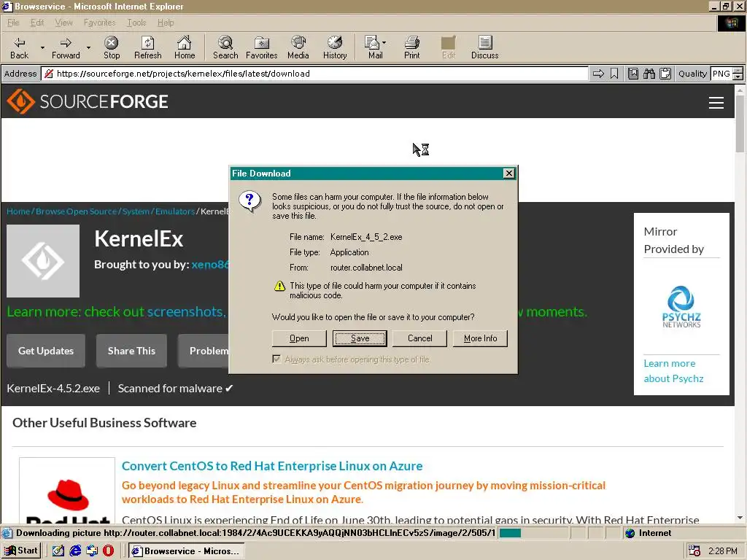Click the SourceForge logo

click(x=88, y=101)
